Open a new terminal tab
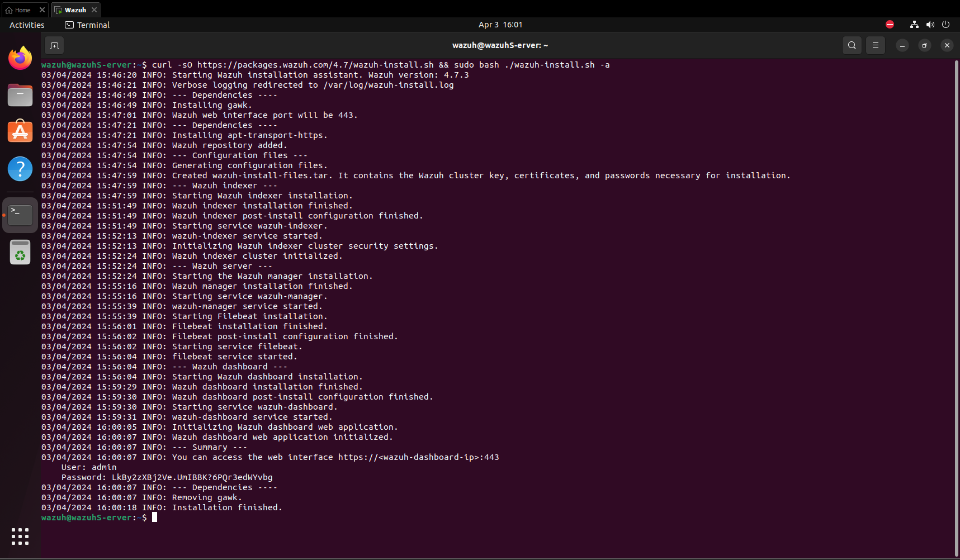 pos(54,45)
